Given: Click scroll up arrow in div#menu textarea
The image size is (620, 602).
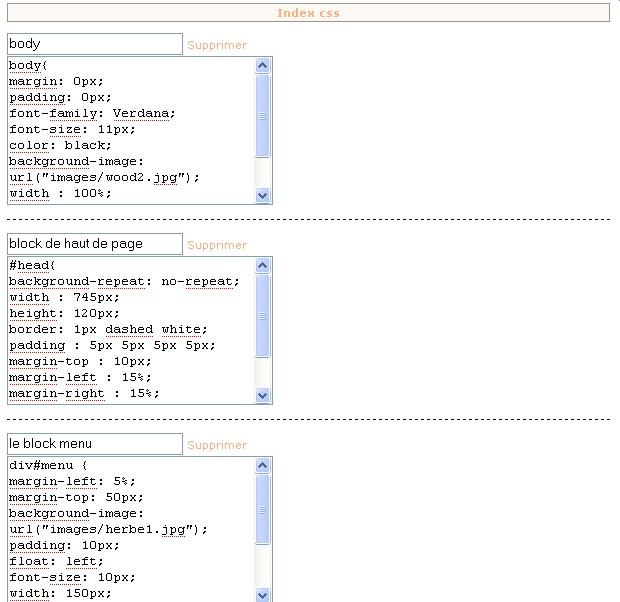Looking at the screenshot, I should point(263,466).
